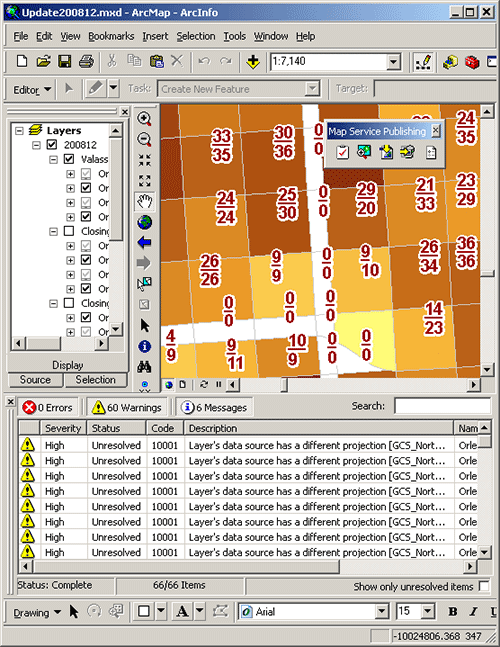Uncheck the second sublayer under Valass
Image resolution: width=500 pixels, height=647 pixels.
[86, 188]
